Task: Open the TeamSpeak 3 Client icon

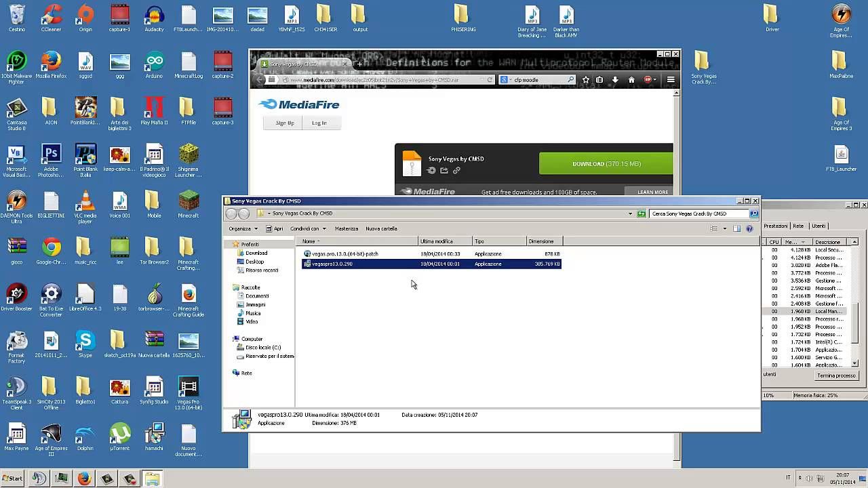Action: 16,393
